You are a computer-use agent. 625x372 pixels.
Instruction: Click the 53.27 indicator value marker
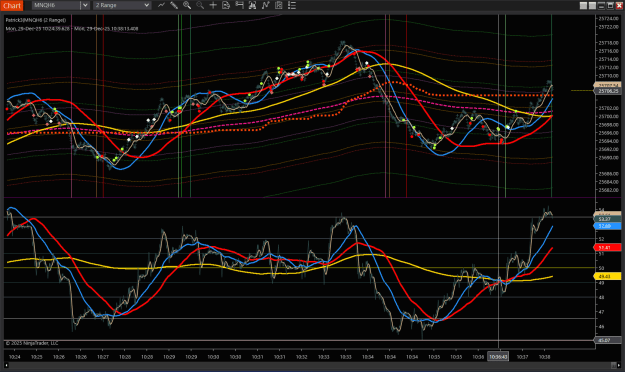pos(607,219)
